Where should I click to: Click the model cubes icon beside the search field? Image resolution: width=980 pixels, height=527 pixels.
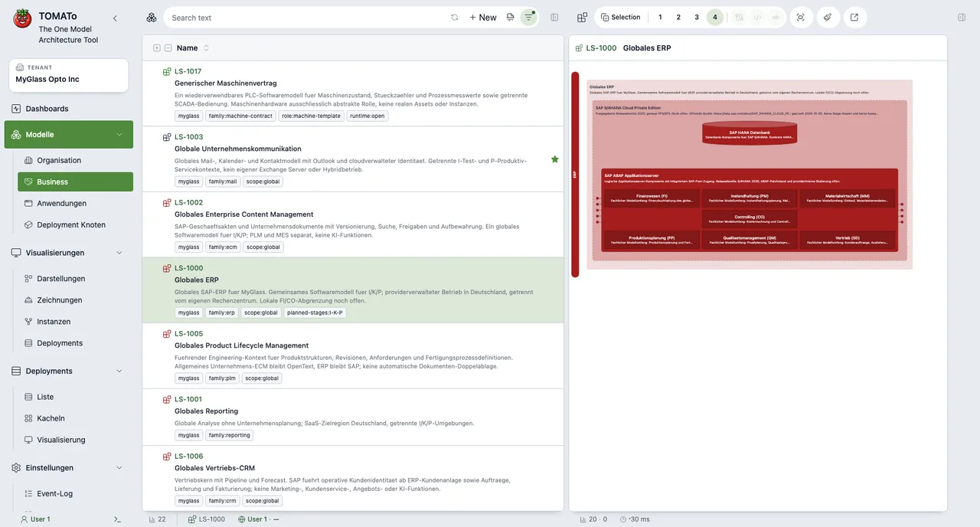(152, 18)
